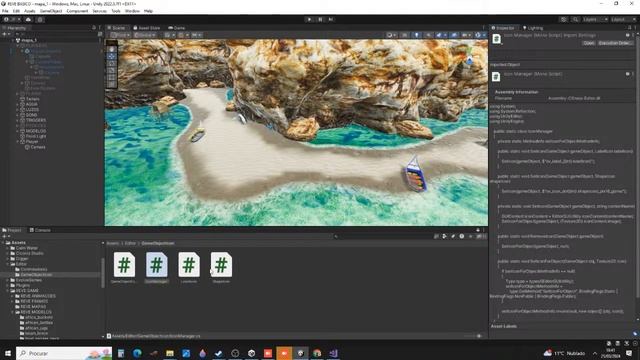Select the Rotate tool in Scene overlay

tap(111, 64)
